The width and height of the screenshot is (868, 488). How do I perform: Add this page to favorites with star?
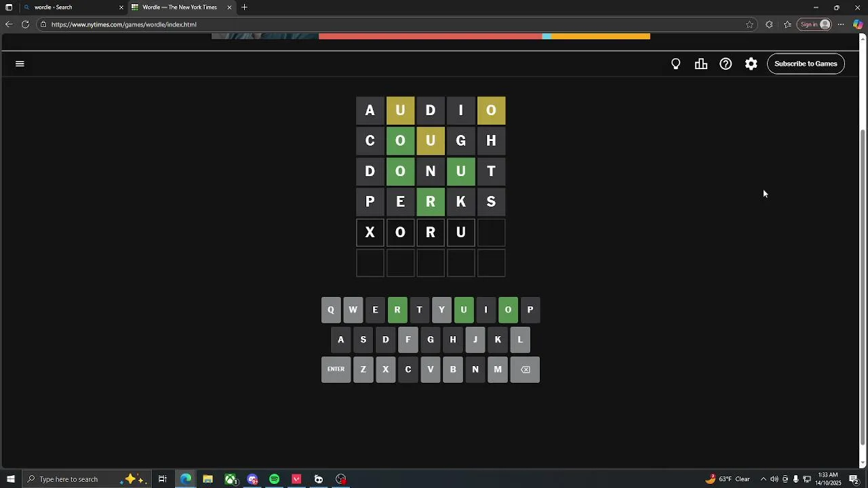coord(749,24)
